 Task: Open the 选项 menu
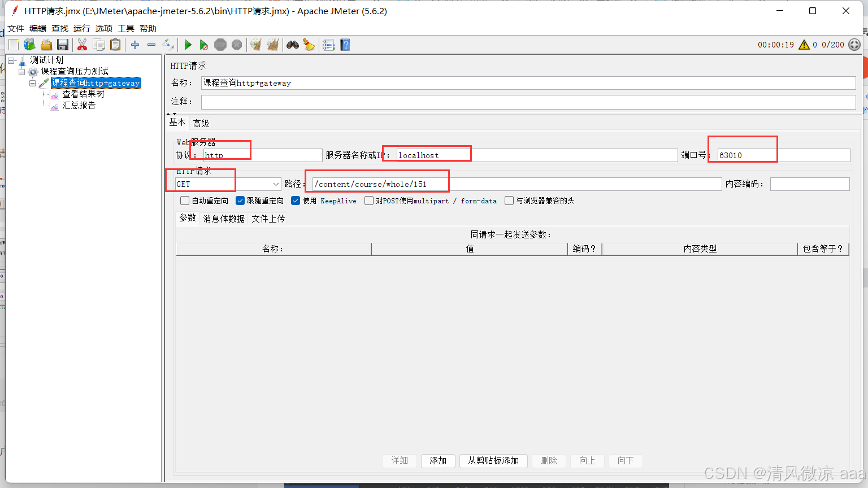[104, 28]
